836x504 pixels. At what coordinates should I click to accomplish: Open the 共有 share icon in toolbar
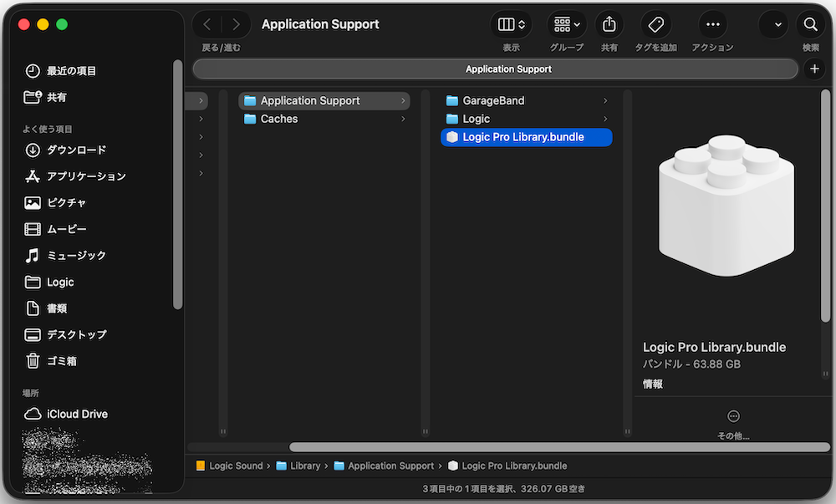[609, 24]
